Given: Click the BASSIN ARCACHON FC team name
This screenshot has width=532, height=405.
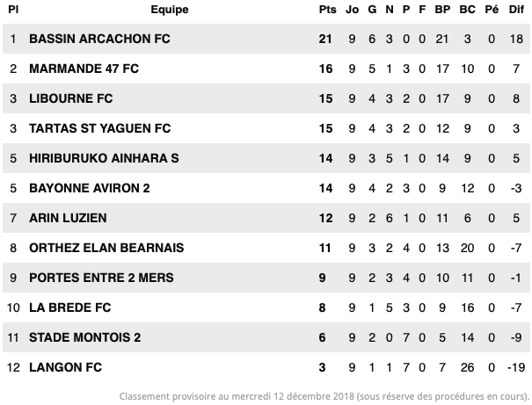Looking at the screenshot, I should (x=99, y=39).
